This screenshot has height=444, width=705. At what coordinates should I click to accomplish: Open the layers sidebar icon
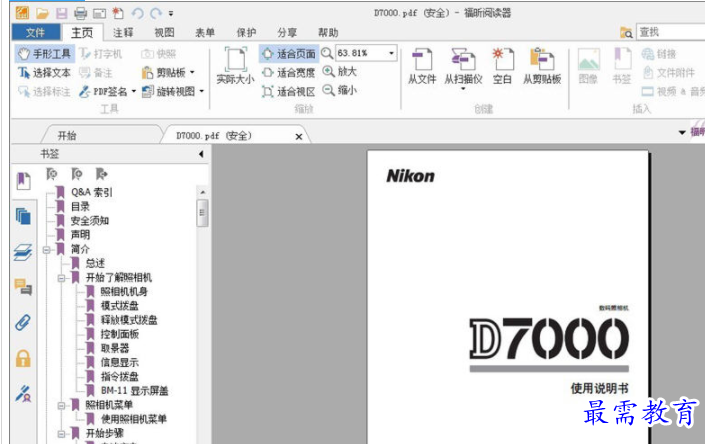tap(23, 252)
